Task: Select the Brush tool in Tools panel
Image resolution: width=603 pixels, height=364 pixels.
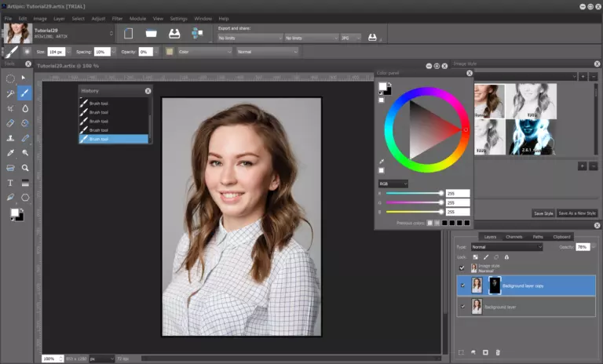Action: pyautogui.click(x=25, y=93)
